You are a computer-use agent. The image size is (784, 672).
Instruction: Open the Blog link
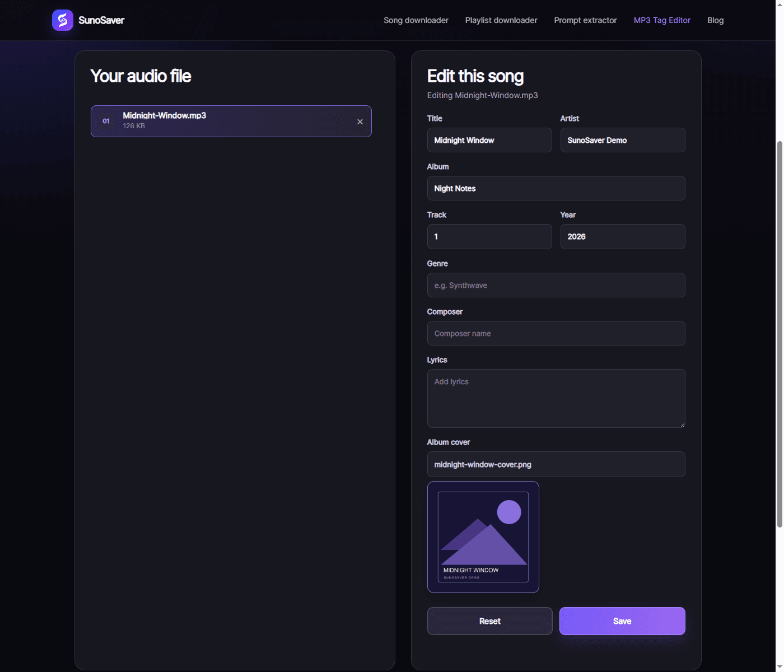point(716,20)
